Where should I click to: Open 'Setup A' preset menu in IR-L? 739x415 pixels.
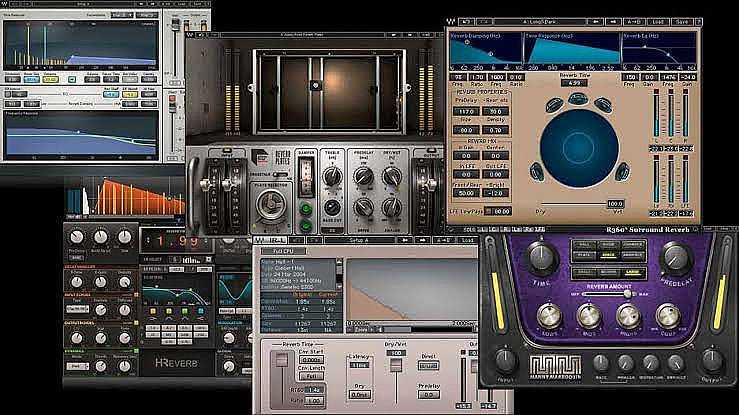coord(359,240)
